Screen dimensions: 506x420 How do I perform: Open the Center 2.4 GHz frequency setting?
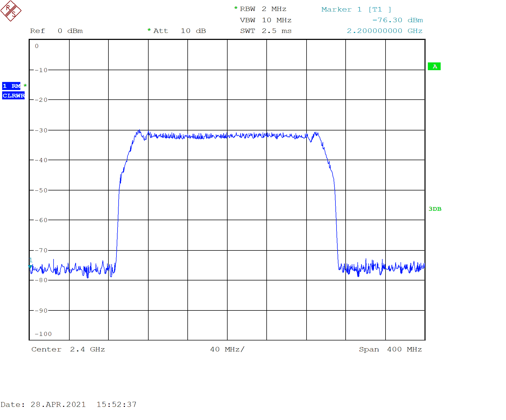[x=68, y=349]
